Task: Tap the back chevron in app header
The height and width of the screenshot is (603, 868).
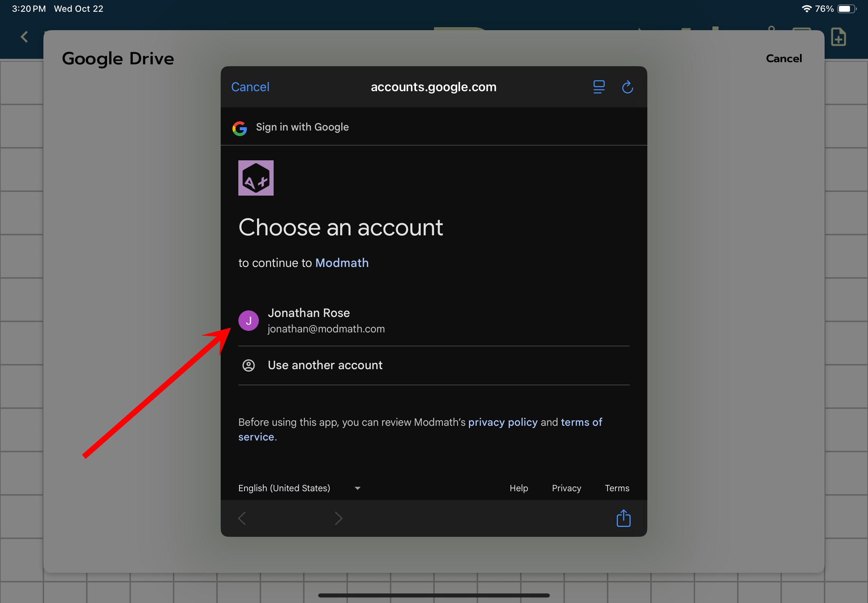Action: (x=25, y=37)
